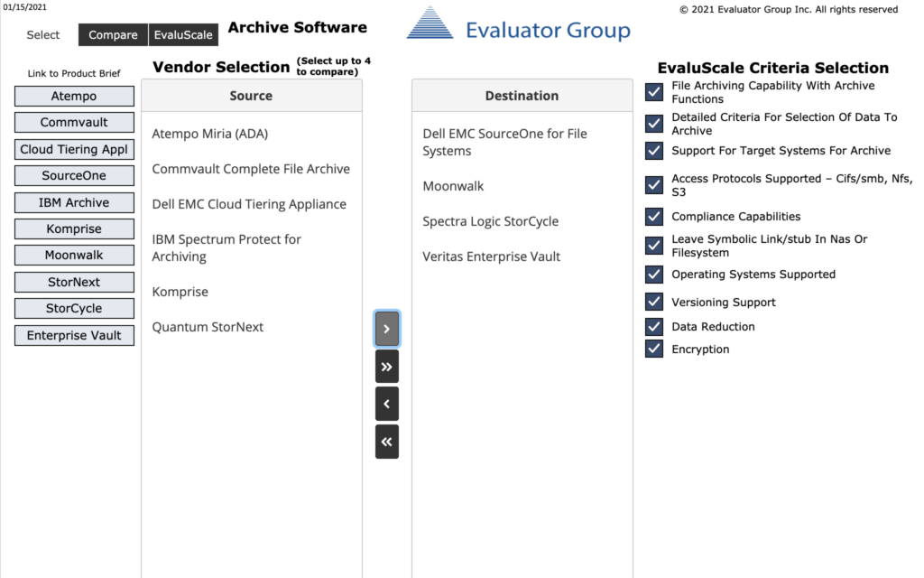Open the EvaluScale tab
924x578 pixels.
point(183,35)
